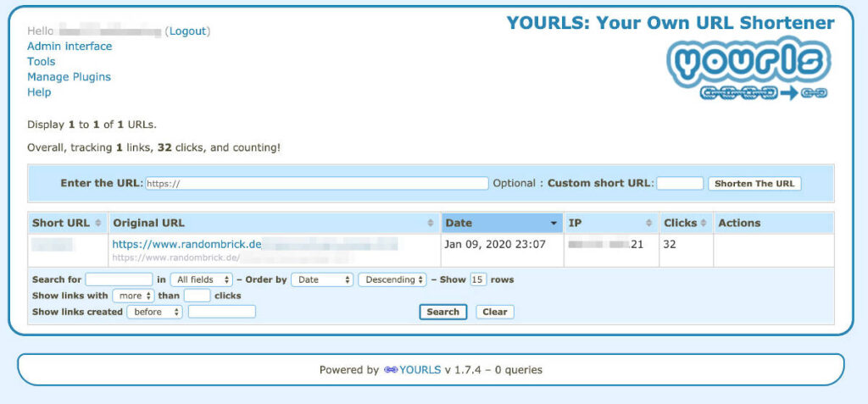Click the Logout link
The height and width of the screenshot is (404, 868).
tap(187, 31)
